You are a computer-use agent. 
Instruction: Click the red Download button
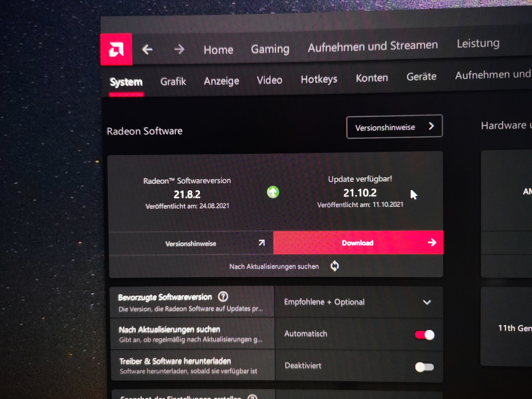[x=358, y=243]
